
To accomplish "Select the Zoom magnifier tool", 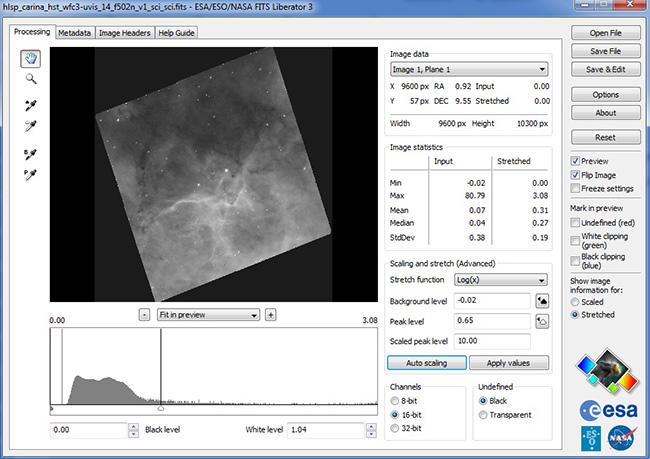I will point(31,78).
